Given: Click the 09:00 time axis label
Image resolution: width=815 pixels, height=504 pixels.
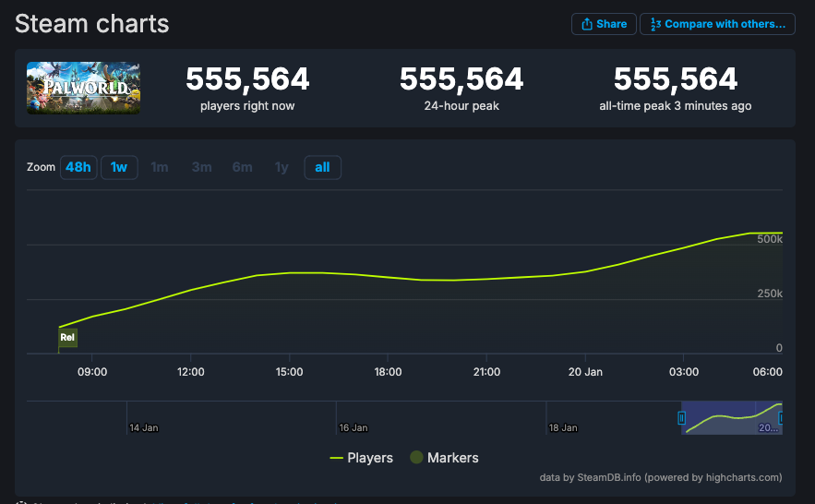Looking at the screenshot, I should coord(92,372).
